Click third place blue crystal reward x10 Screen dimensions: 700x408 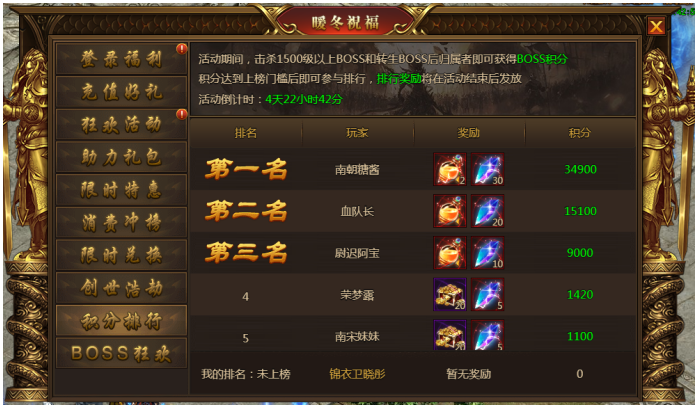[488, 253]
